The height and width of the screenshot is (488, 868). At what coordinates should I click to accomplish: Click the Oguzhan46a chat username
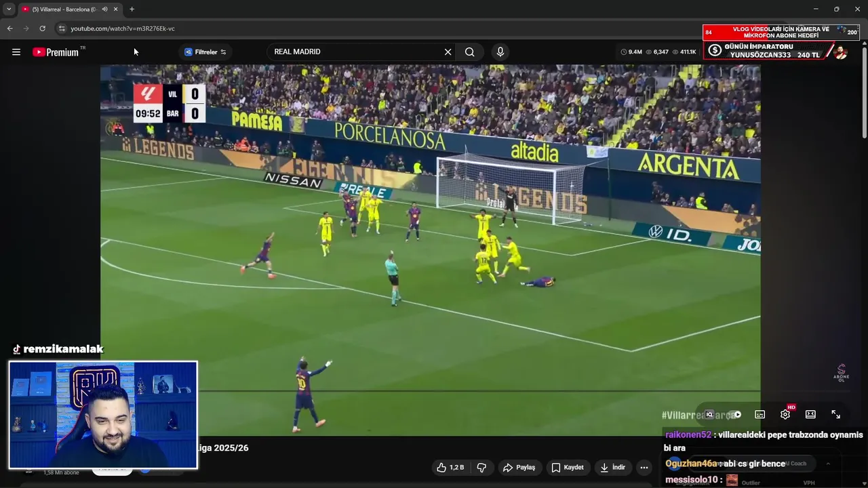691,464
